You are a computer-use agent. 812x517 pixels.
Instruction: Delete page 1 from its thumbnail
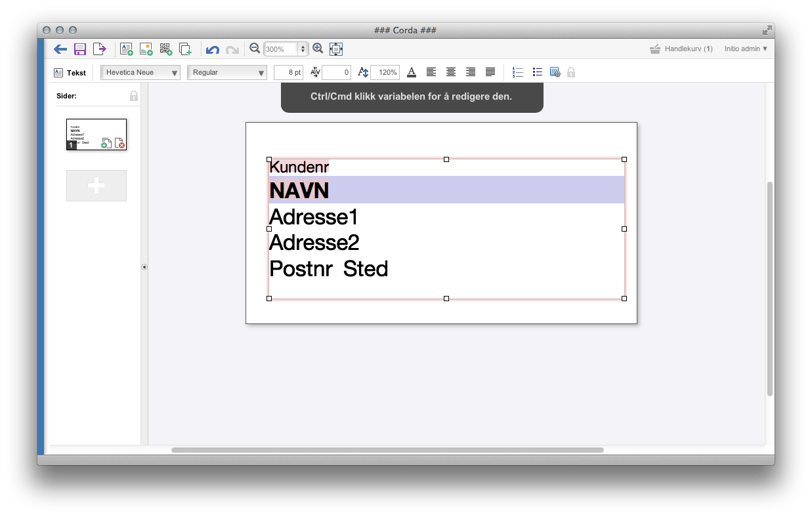click(x=119, y=143)
